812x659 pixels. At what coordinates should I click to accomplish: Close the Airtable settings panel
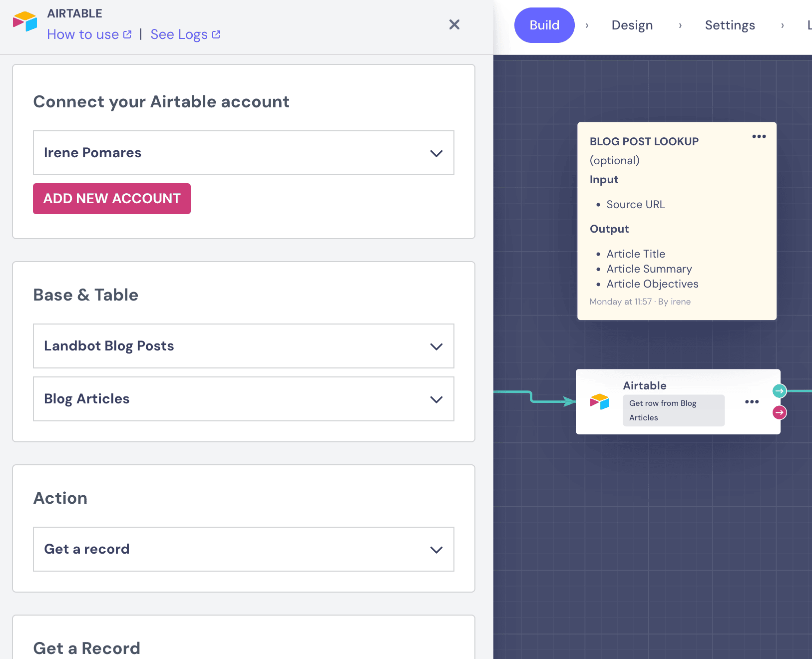(x=454, y=24)
